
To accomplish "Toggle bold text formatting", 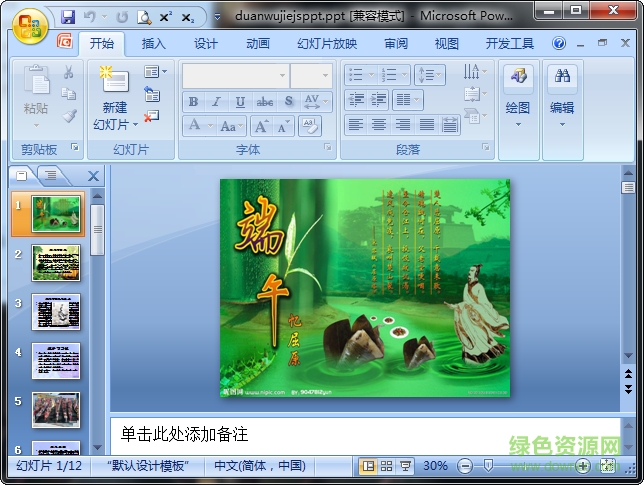I will tap(193, 102).
